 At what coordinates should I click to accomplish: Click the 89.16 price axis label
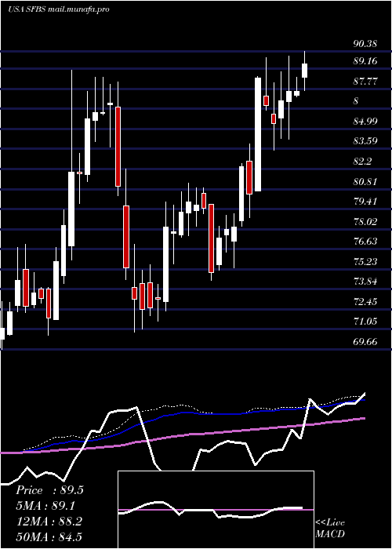[x=365, y=61]
